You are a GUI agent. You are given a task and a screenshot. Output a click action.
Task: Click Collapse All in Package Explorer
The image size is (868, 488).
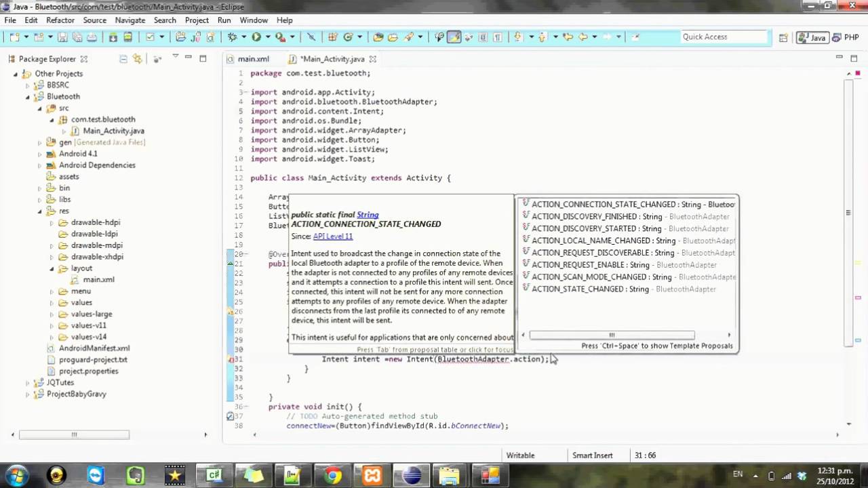click(123, 59)
